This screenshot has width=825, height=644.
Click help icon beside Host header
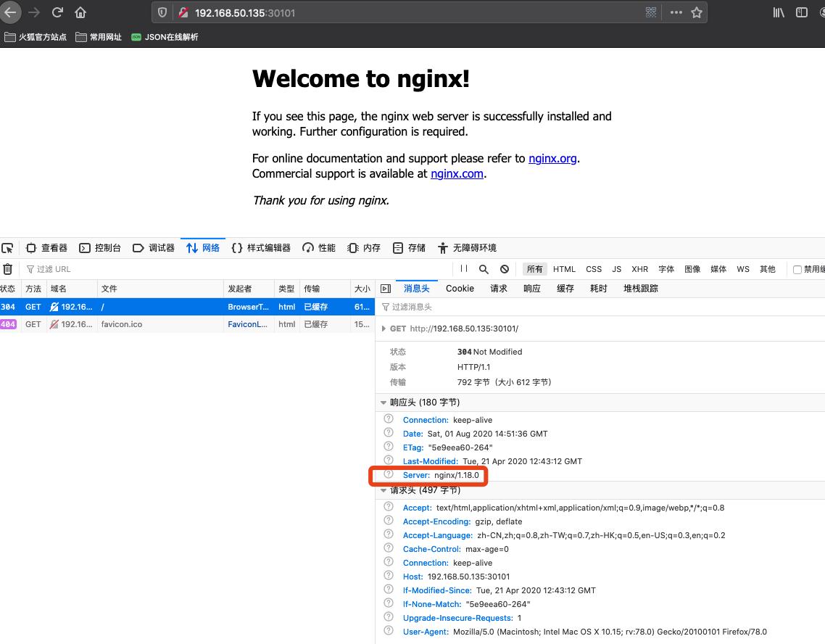point(389,576)
